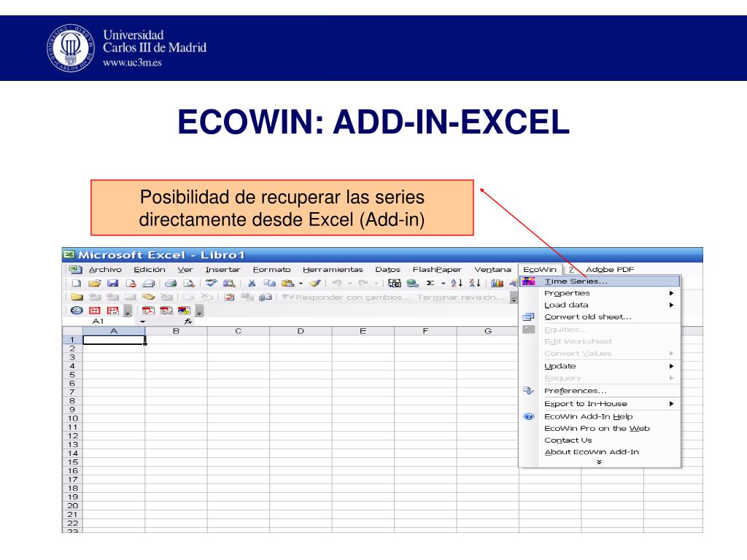
Task: Click the blue help icon beside EcoWin Add-In Help
Action: 529,416
